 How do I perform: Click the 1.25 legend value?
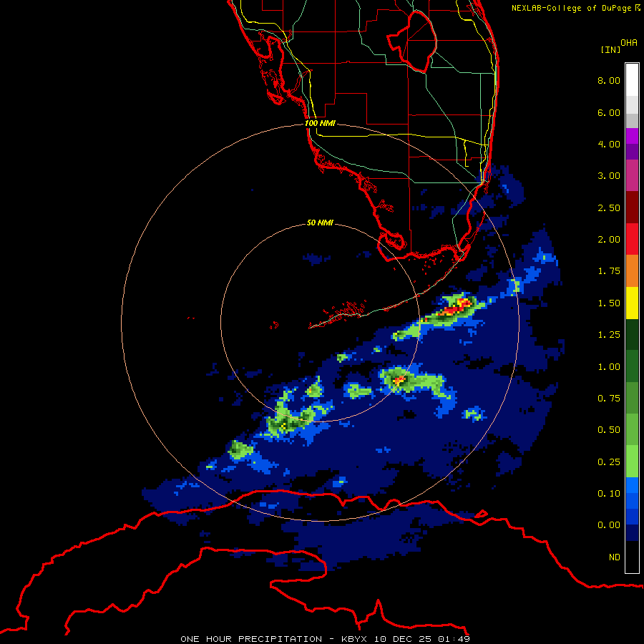coord(609,335)
